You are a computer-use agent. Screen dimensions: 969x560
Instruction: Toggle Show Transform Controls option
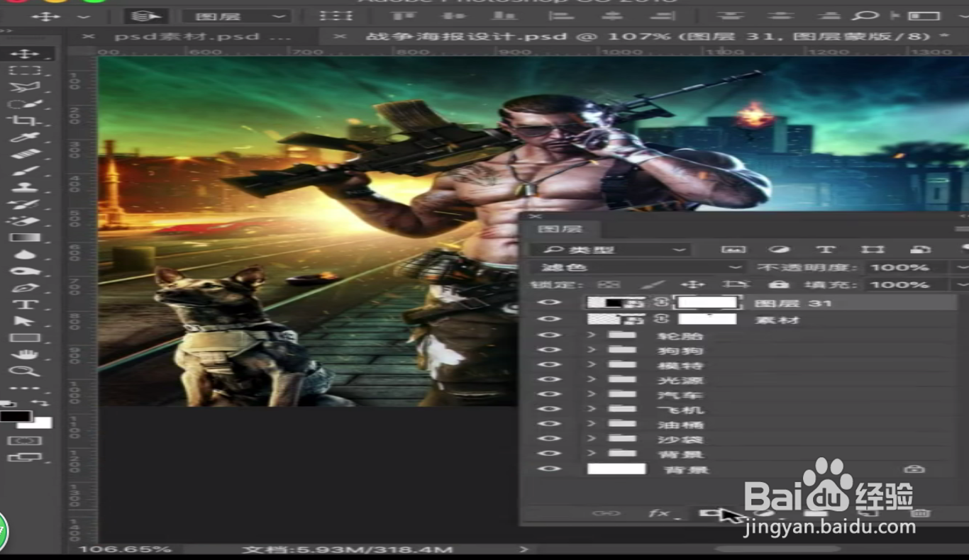[x=336, y=16]
